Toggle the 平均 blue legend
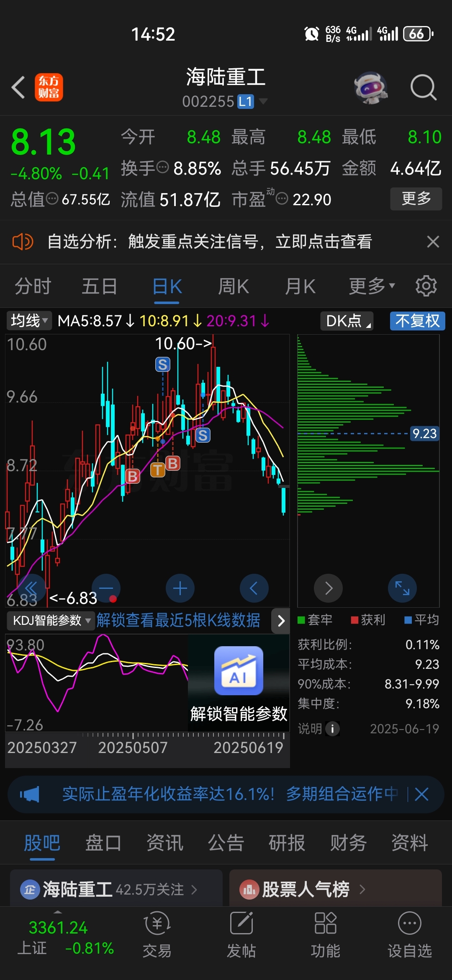The height and width of the screenshot is (980, 452). [x=422, y=620]
